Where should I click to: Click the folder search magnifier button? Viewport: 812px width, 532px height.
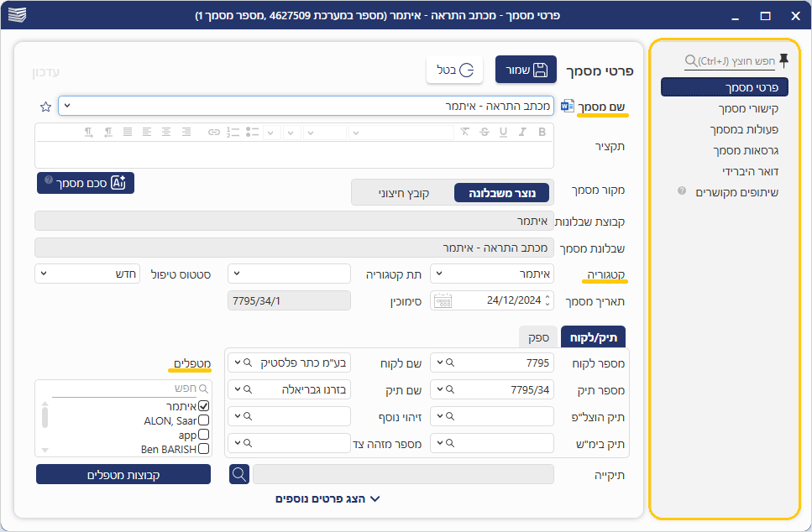(x=239, y=474)
